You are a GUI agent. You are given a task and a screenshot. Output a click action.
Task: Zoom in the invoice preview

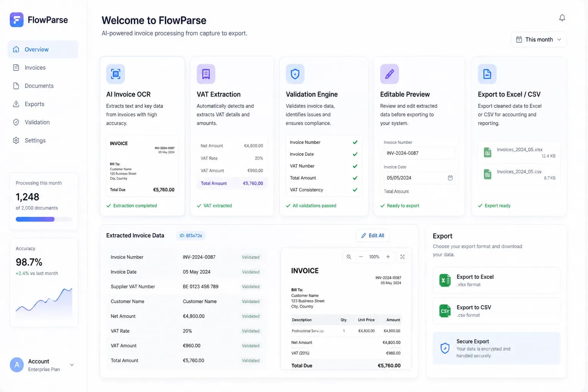pos(388,257)
